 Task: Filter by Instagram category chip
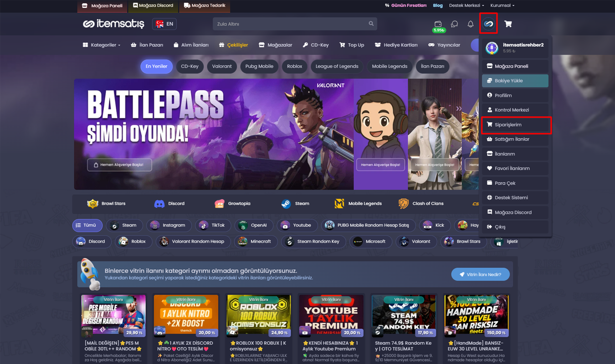[169, 225]
